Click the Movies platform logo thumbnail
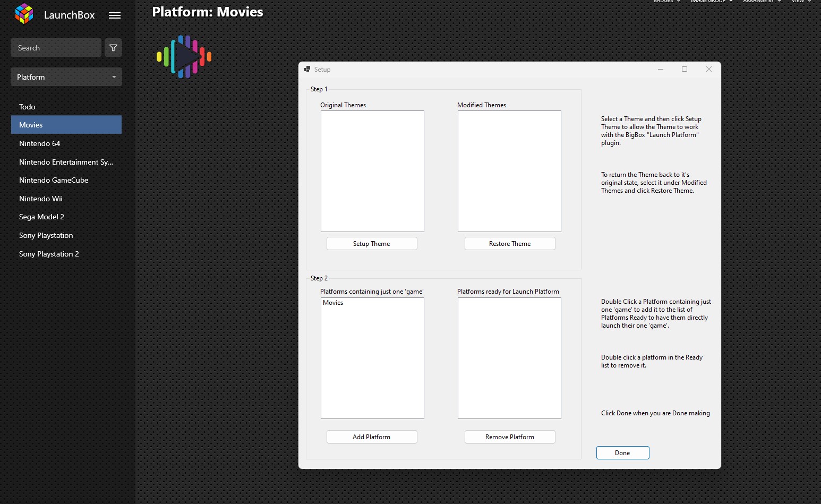Viewport: 821px width, 504px height. pyautogui.click(x=184, y=56)
